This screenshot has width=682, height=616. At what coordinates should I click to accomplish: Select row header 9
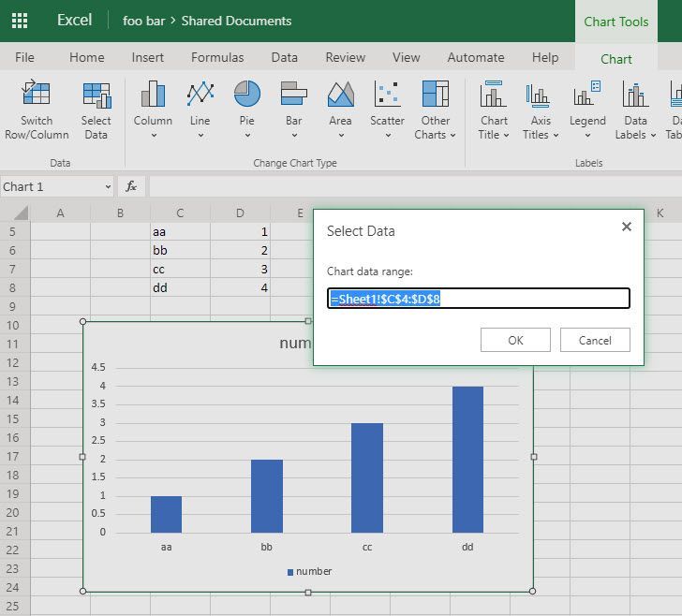(12, 306)
